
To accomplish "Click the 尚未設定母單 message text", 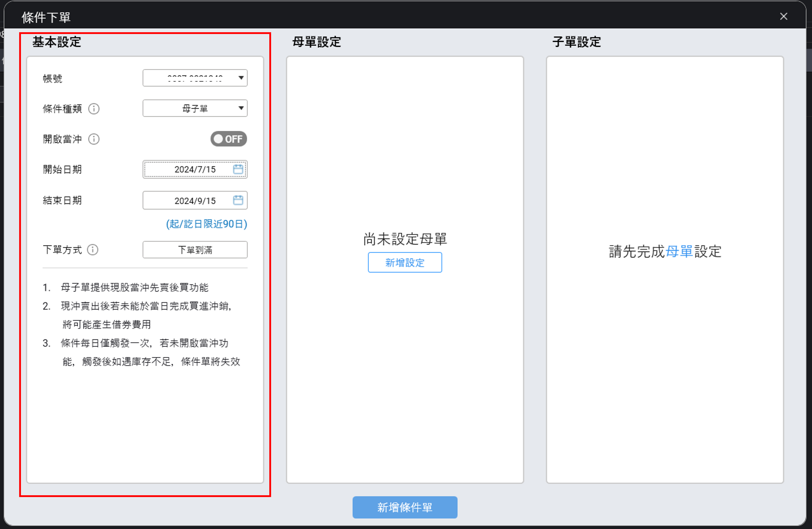I will (405, 239).
